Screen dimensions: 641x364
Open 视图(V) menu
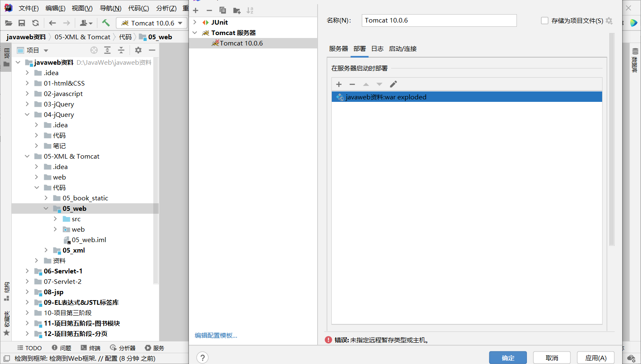(x=82, y=8)
